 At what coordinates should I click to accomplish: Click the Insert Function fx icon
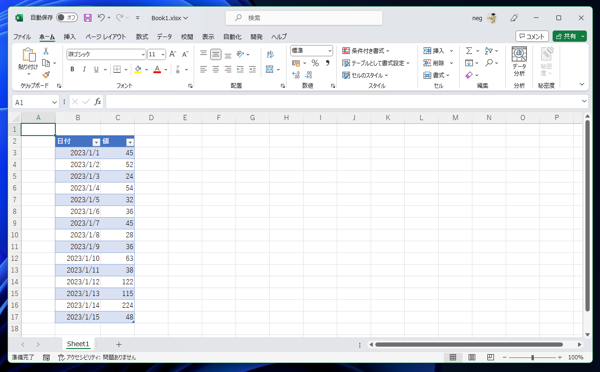(x=98, y=101)
